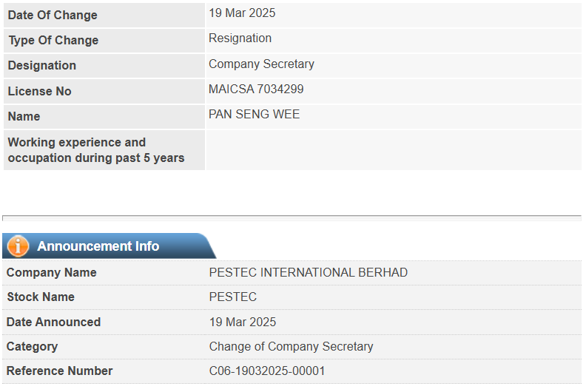Click the license number MAICSA 7034299
This screenshot has height=392, width=586.
tap(256, 89)
